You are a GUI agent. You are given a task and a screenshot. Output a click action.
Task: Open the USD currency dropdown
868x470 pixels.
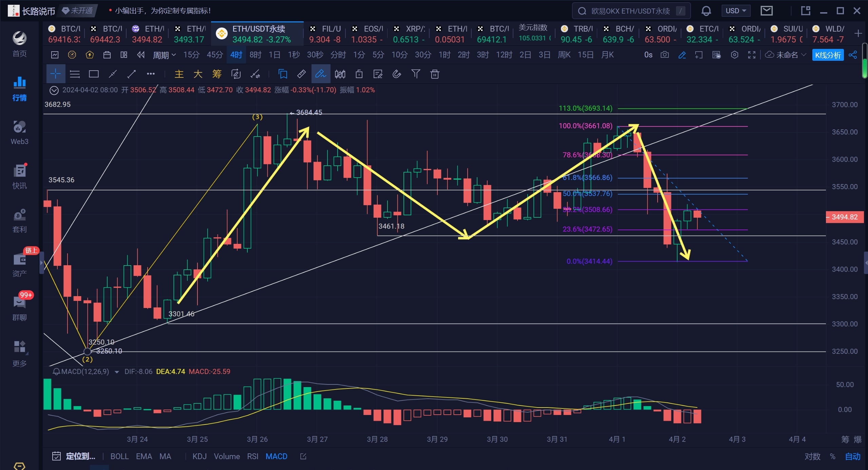[736, 11]
